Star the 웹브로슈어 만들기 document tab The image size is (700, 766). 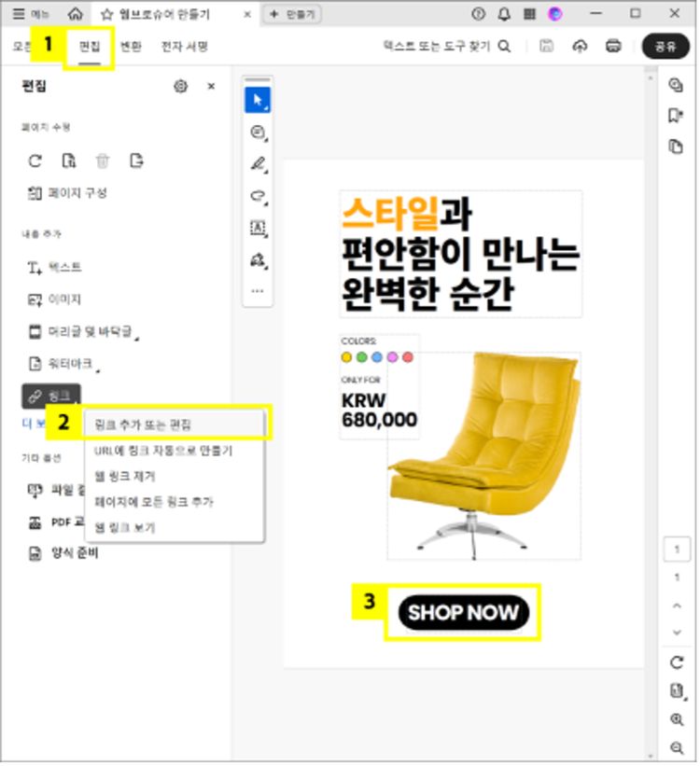click(x=106, y=14)
